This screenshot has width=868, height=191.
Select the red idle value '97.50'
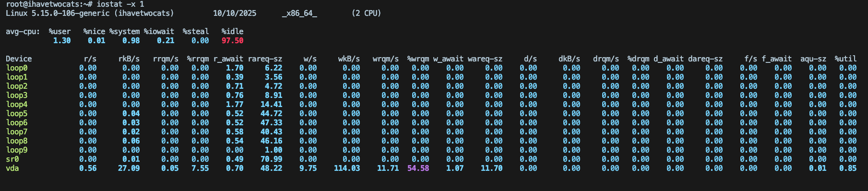[233, 41]
